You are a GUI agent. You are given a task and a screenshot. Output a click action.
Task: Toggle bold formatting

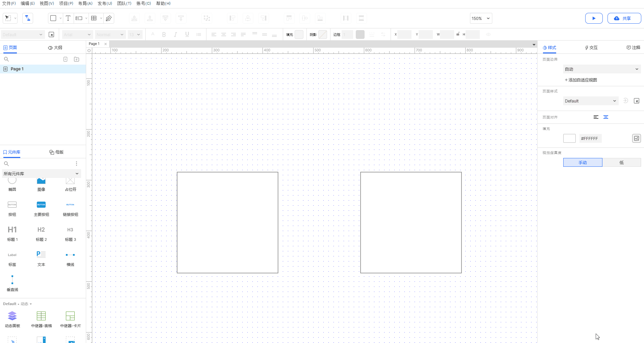[x=164, y=35]
